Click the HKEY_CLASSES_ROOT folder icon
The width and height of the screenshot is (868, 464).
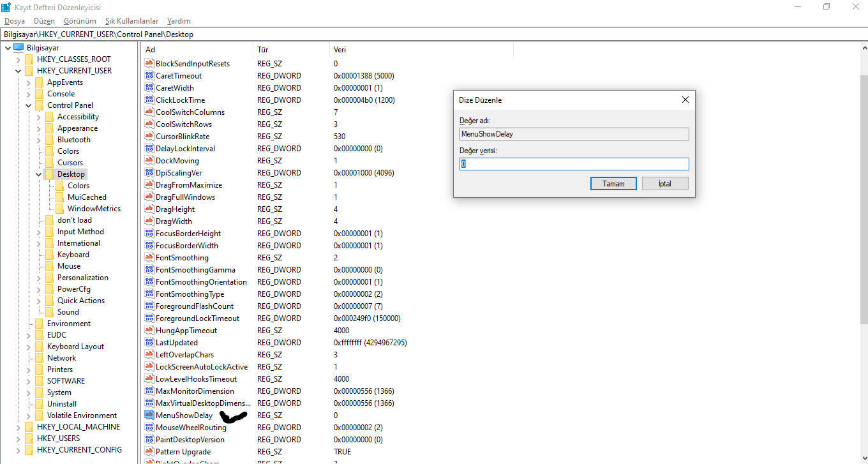point(29,59)
